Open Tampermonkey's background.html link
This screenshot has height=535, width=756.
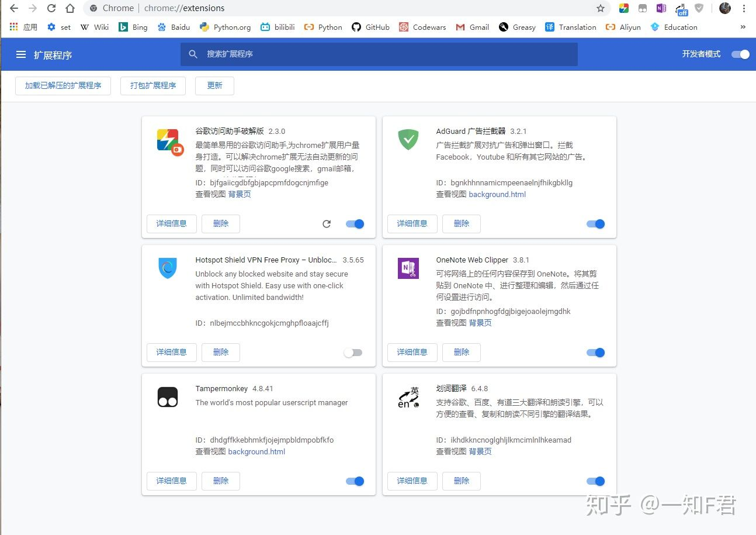tap(256, 451)
